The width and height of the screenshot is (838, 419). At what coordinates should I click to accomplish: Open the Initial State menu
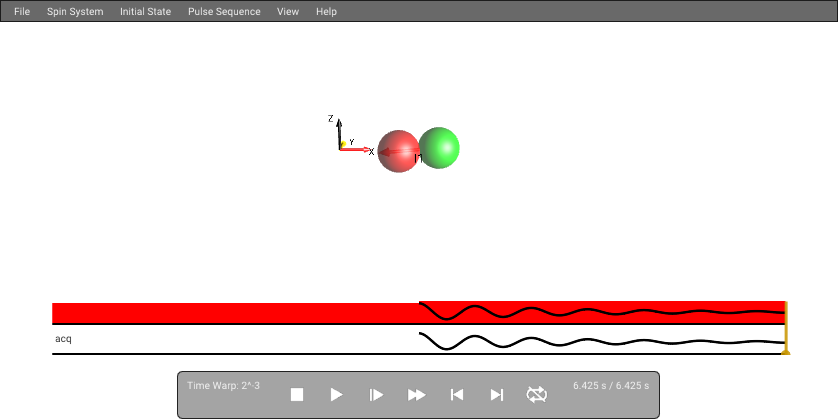tap(145, 11)
